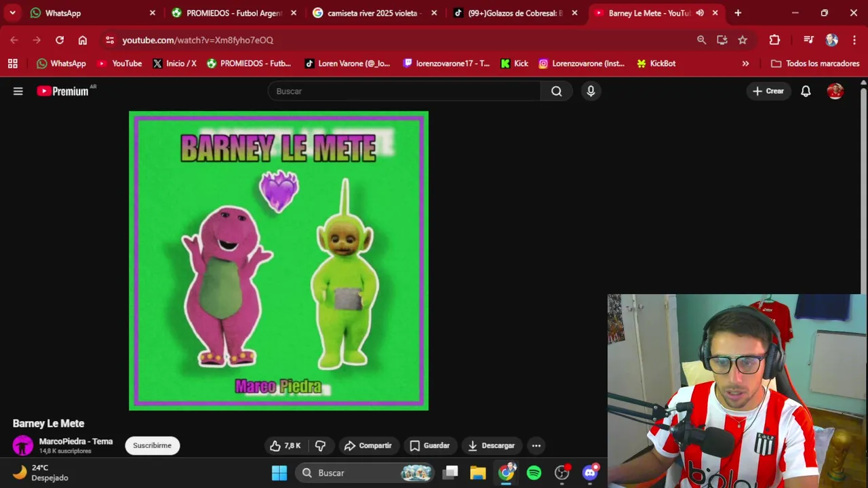Go back to the previous page
Screen dimensions: 868x488
[14, 40]
